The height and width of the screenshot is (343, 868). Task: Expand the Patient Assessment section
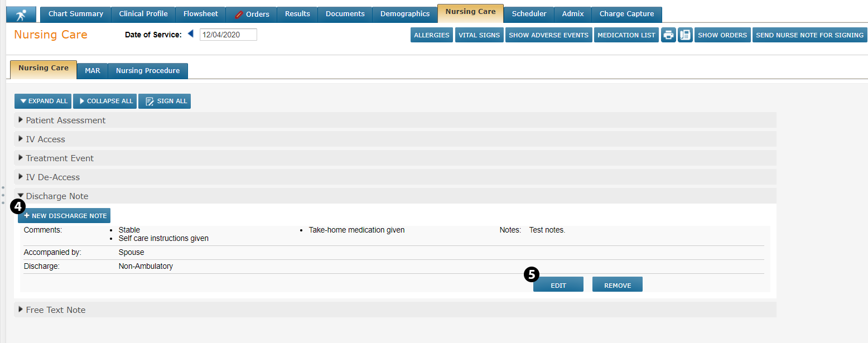(x=65, y=120)
